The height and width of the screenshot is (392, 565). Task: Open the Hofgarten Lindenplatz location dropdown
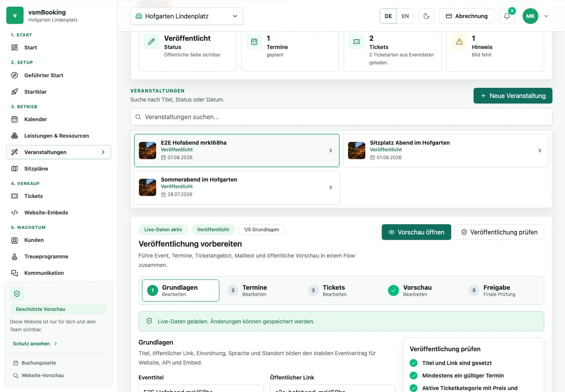point(187,16)
